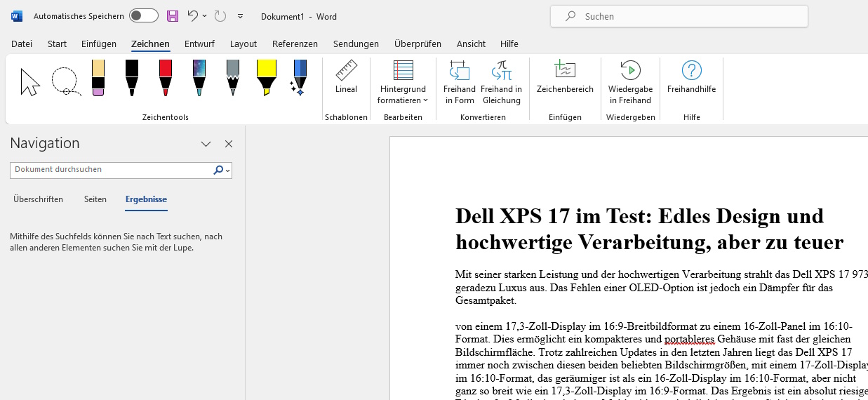Open the undo history dropdown
This screenshot has height=400, width=868.
click(204, 15)
